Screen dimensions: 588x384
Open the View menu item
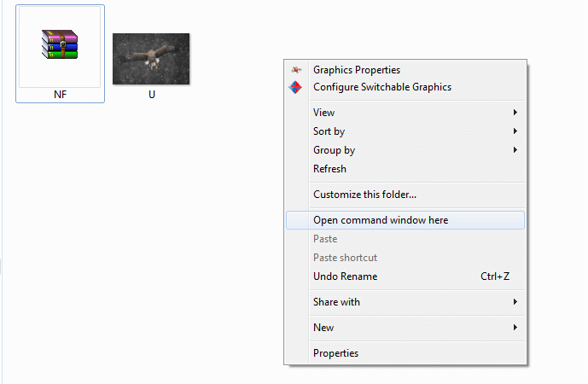[x=323, y=113]
